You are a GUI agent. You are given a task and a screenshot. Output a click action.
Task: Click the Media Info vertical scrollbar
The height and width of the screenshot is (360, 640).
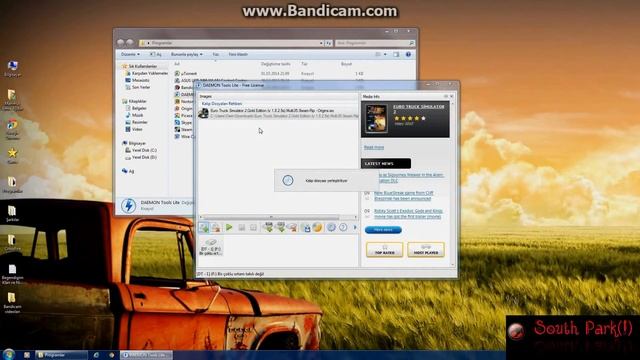pyautogui.click(x=453, y=183)
